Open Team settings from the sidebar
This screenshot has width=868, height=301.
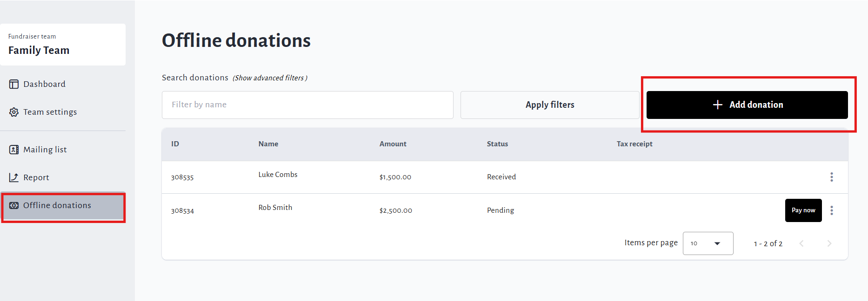coord(50,112)
